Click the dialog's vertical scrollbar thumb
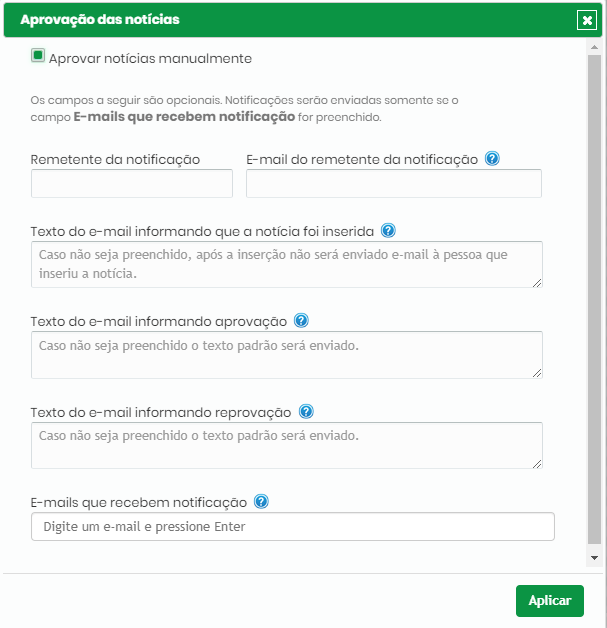This screenshot has height=628, width=607. tap(595, 300)
